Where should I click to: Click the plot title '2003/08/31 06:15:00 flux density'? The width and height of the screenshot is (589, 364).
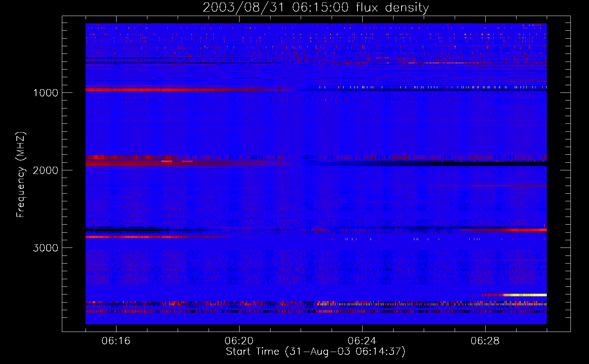(x=316, y=8)
